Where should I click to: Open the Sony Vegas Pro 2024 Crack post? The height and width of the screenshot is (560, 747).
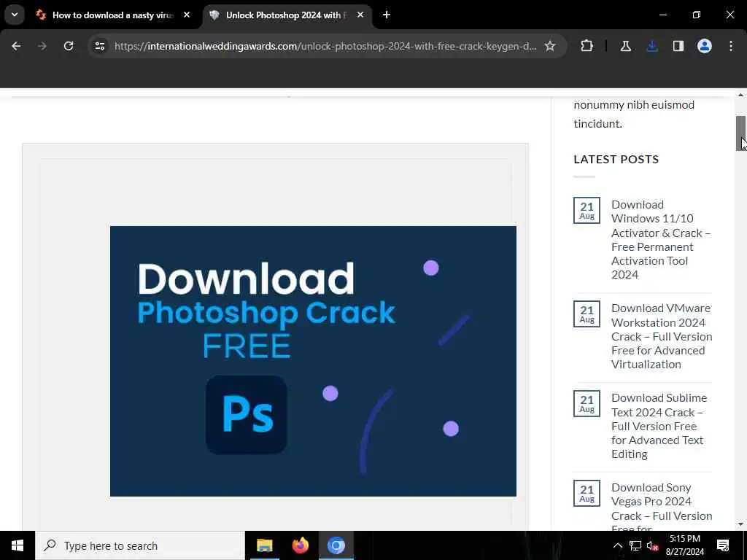tap(662, 507)
